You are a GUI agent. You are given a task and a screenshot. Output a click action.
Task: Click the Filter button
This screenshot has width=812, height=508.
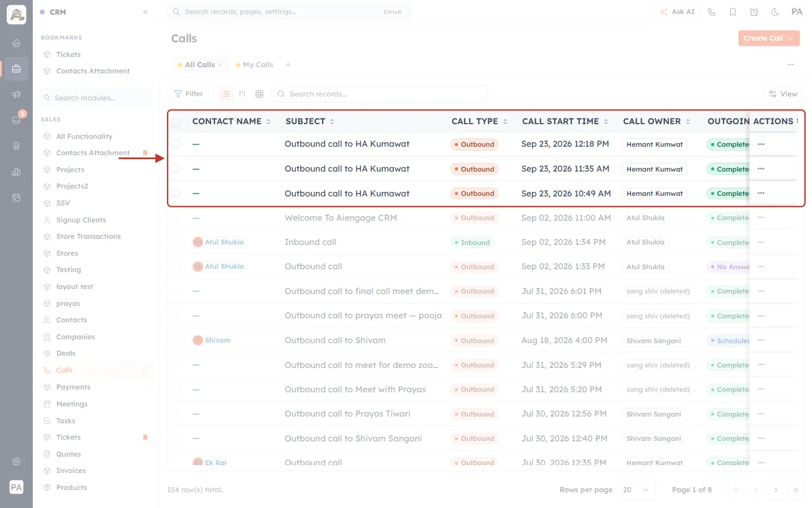tap(188, 94)
